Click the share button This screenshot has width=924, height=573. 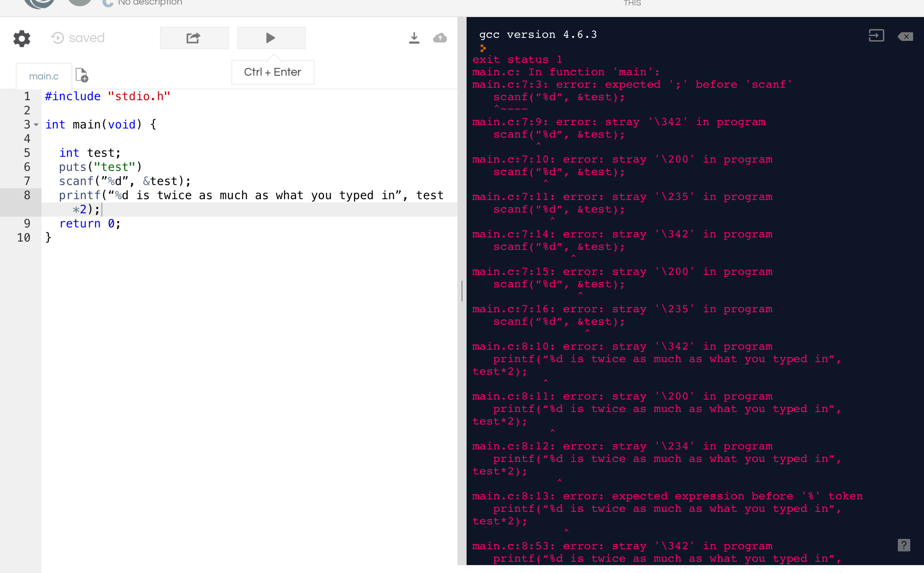(x=194, y=38)
